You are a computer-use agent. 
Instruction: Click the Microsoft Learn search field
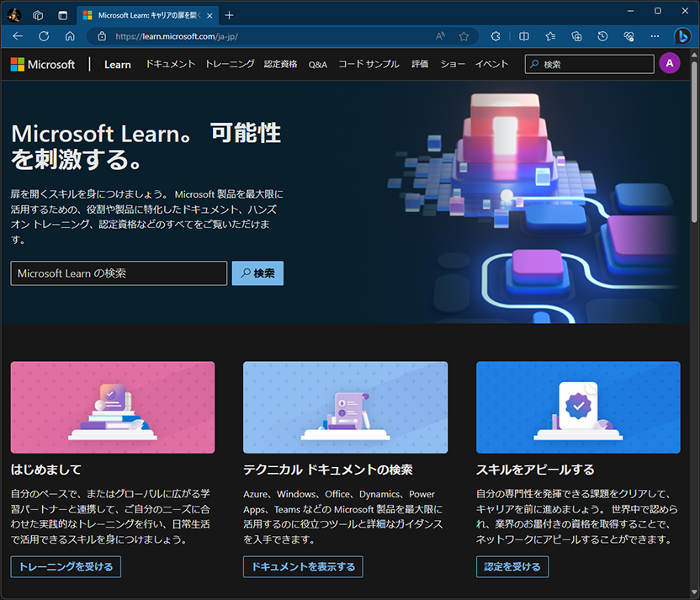[x=118, y=273]
